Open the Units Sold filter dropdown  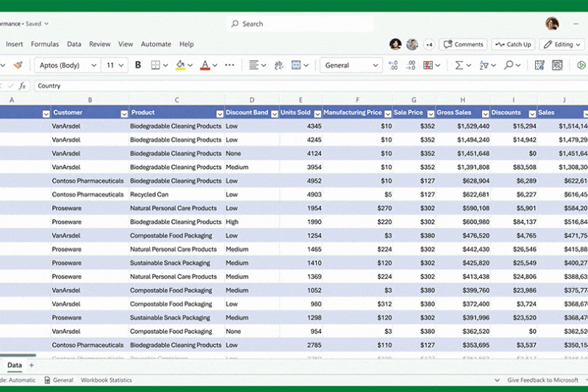pos(316,114)
